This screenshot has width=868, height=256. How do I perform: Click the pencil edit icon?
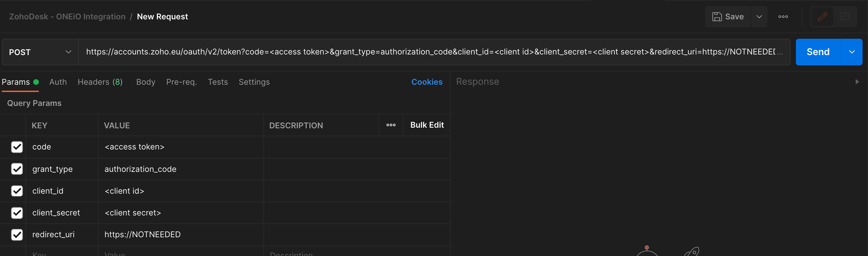click(822, 17)
